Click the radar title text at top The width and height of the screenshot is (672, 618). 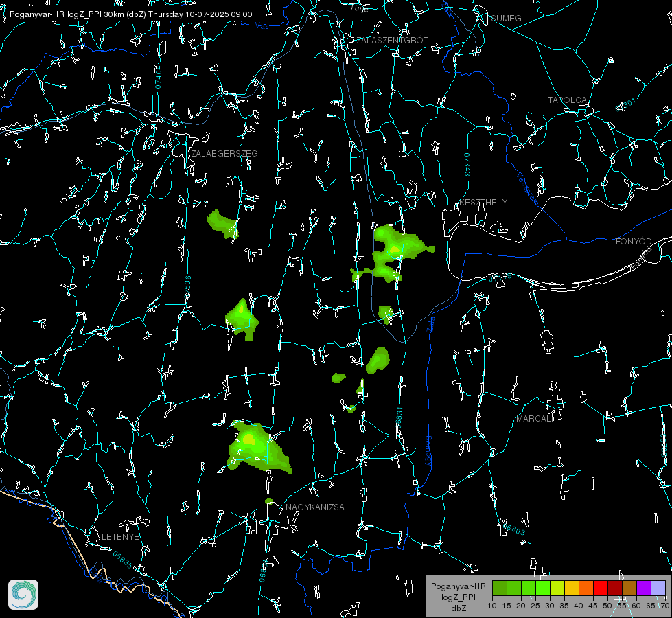pos(130,14)
